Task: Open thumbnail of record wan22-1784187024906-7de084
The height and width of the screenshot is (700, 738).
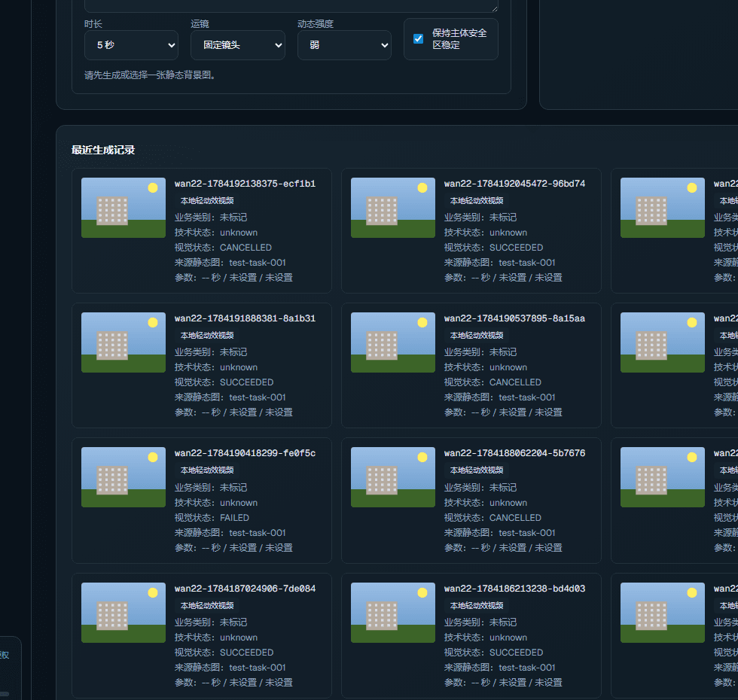Action: pos(124,613)
